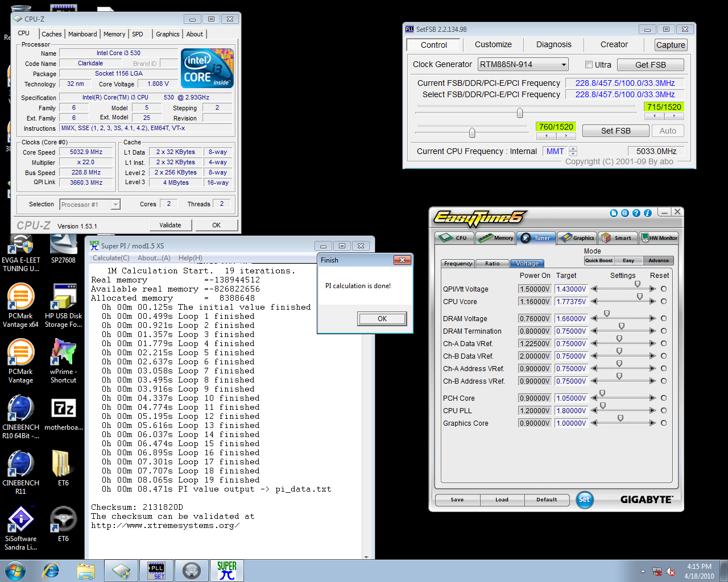Switch to SetFSB PLL taskbar icon
Screen dimensions: 728x582
point(156,571)
